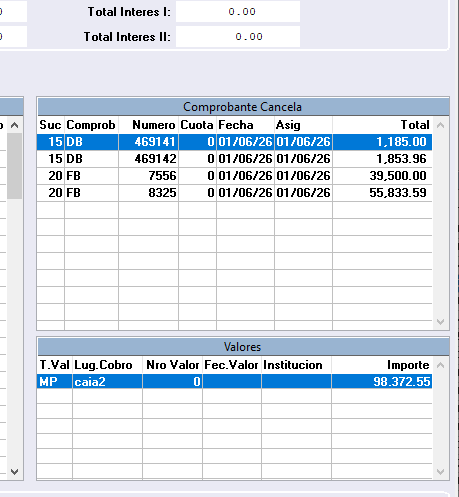Click Asig date in row 8325
Image resolution: width=459 pixels, height=497 pixels.
[303, 193]
